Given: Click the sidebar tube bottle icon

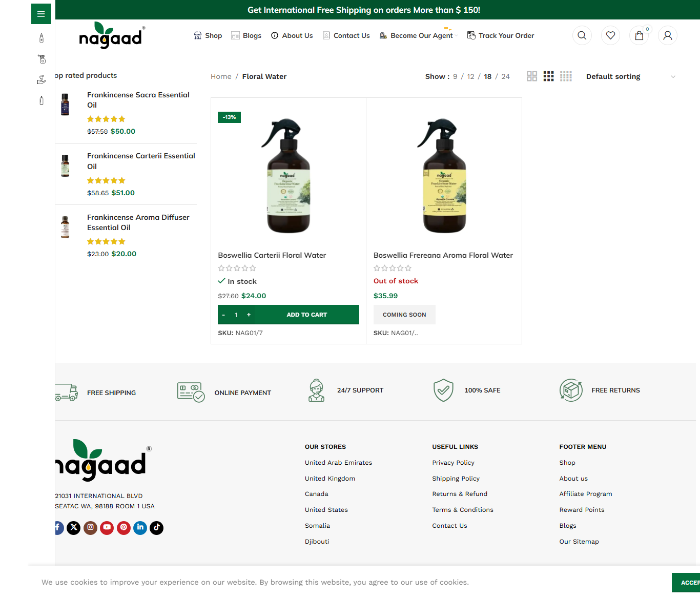Looking at the screenshot, I should (x=42, y=100).
